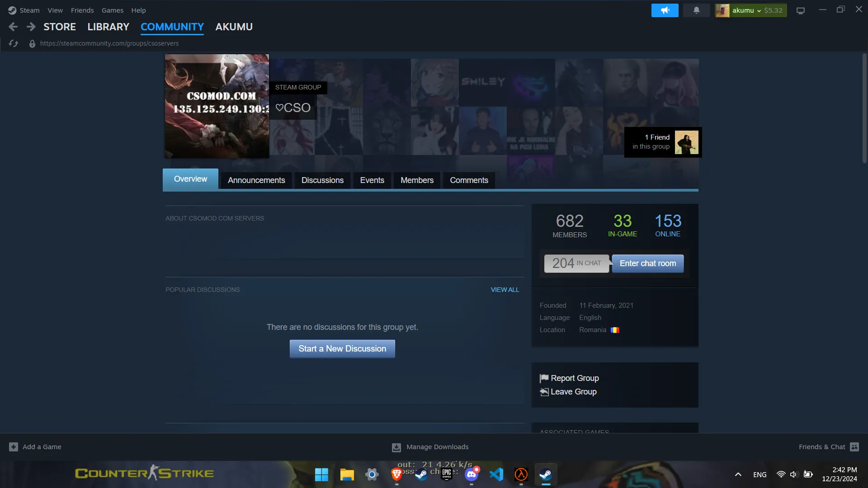Image resolution: width=868 pixels, height=488 pixels.
Task: Switch to the Announcements tab
Action: pos(256,180)
